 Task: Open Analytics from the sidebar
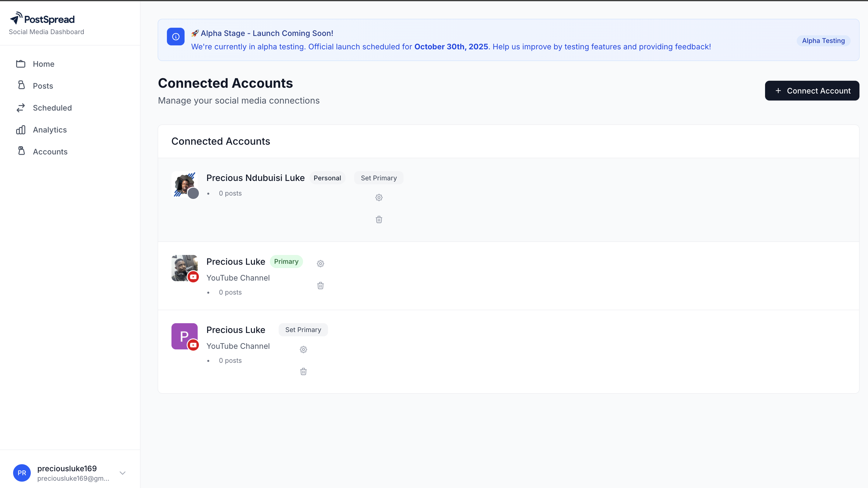pyautogui.click(x=50, y=130)
